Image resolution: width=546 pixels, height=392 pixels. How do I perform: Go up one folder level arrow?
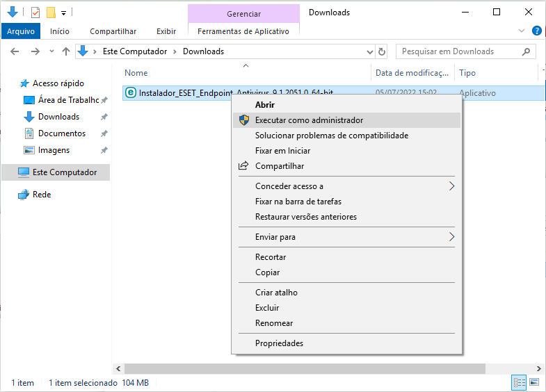[x=66, y=51]
